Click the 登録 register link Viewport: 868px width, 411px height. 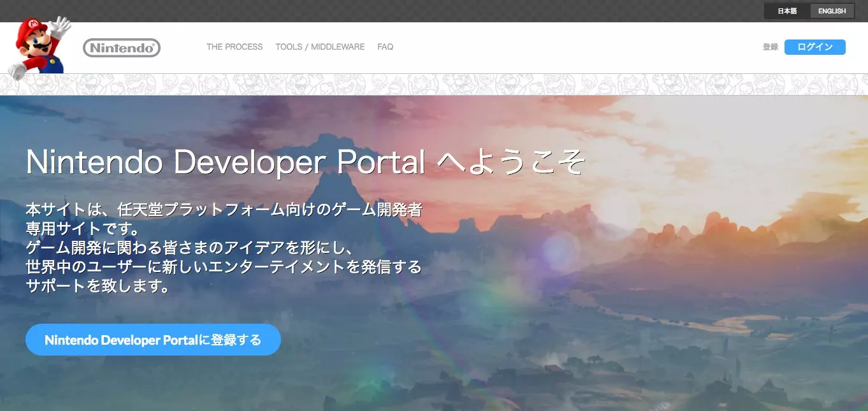[x=770, y=47]
